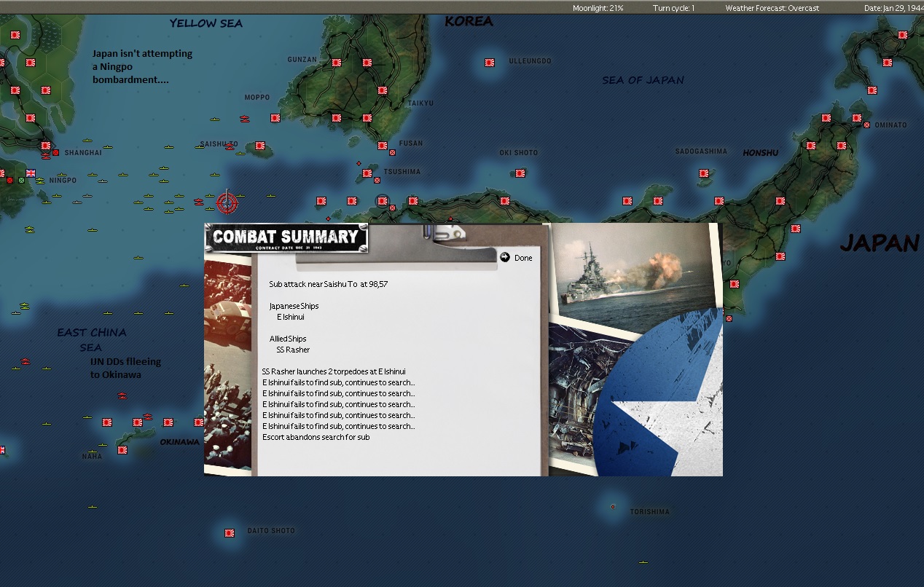Select the Japanese base icon on Tsushima
This screenshot has height=587, width=924.
click(367, 173)
